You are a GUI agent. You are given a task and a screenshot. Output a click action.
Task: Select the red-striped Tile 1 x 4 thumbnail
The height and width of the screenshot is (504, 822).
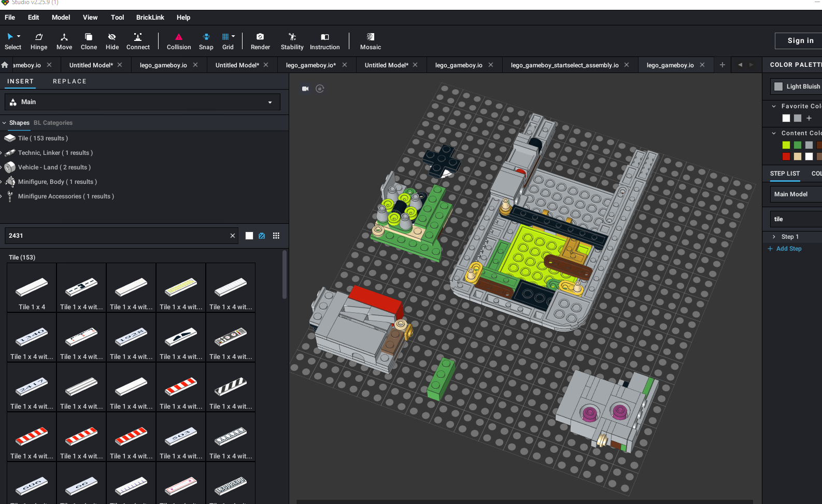tap(181, 387)
